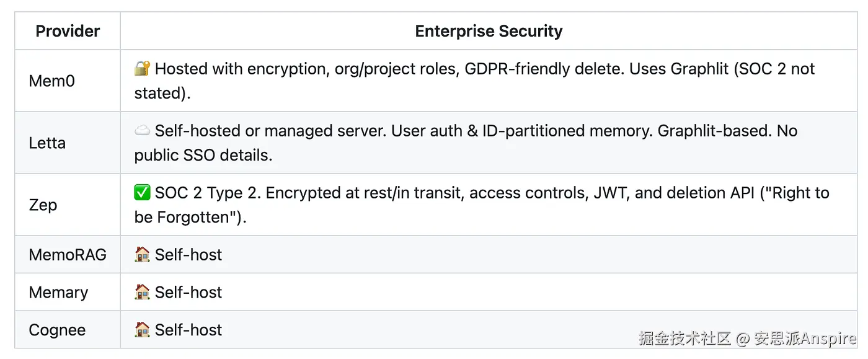Click the house emoji in Memary row
The height and width of the screenshot is (359, 868).
tap(142, 292)
